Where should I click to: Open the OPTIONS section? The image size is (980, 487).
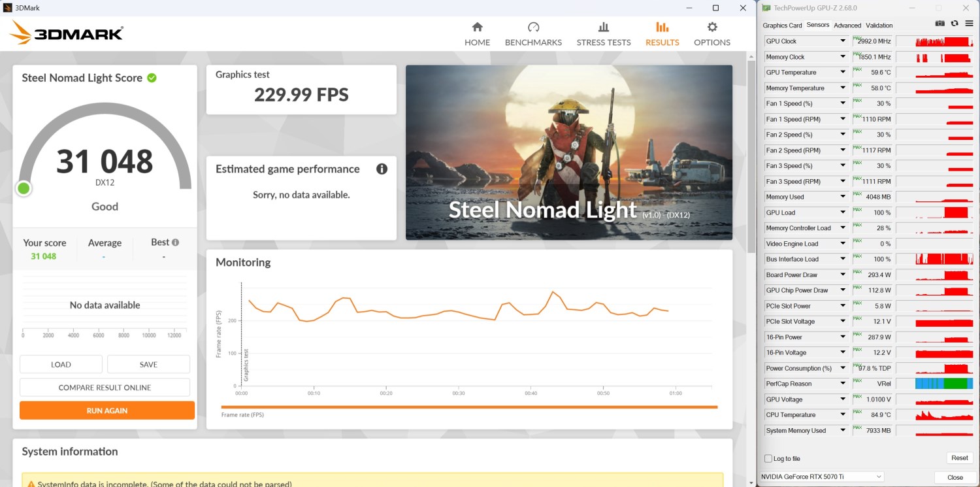(x=712, y=34)
